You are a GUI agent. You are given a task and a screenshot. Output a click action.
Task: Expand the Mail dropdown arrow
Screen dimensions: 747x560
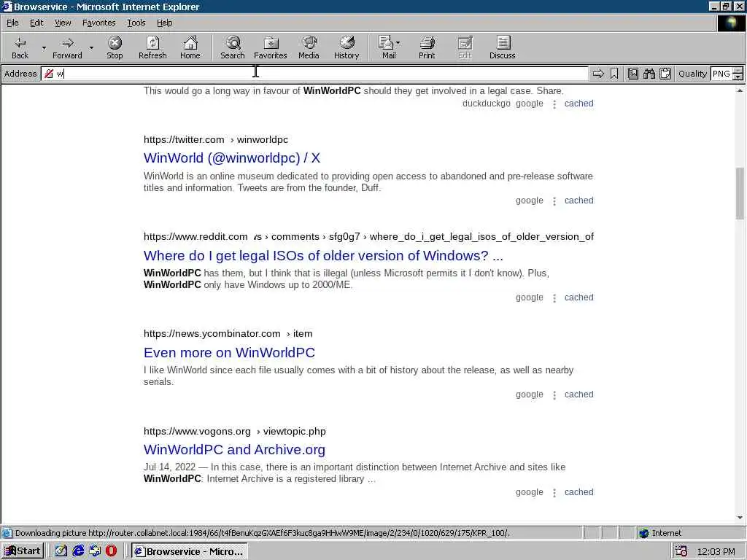[x=398, y=43]
